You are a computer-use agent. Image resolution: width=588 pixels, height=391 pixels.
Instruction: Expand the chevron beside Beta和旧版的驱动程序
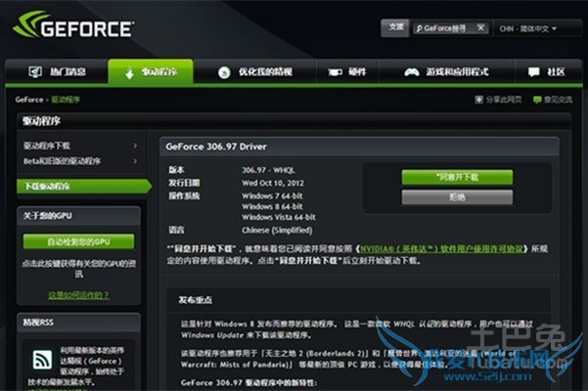(135, 161)
